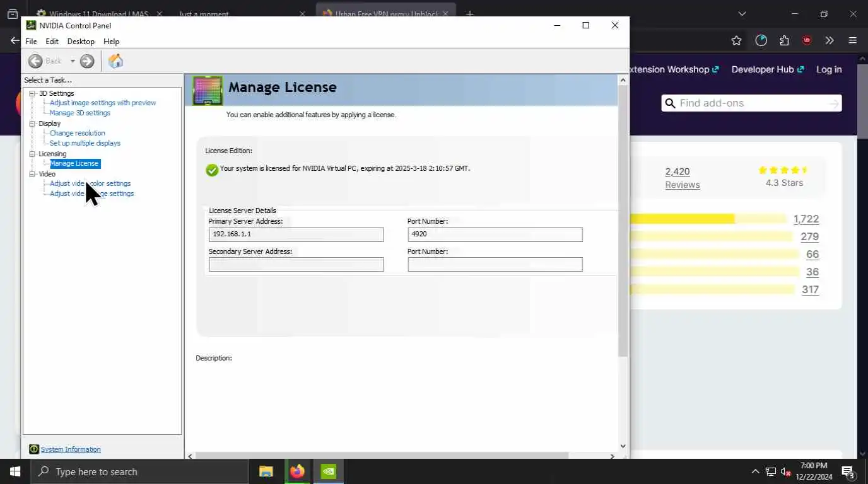Click the Licensing category label
The image size is (868, 484).
pos(52,154)
